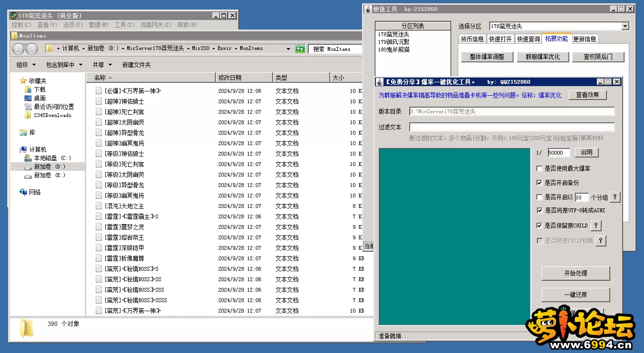Toggle the 是否保留原CHILD checkbox
This screenshot has width=644, height=353.
(540, 226)
